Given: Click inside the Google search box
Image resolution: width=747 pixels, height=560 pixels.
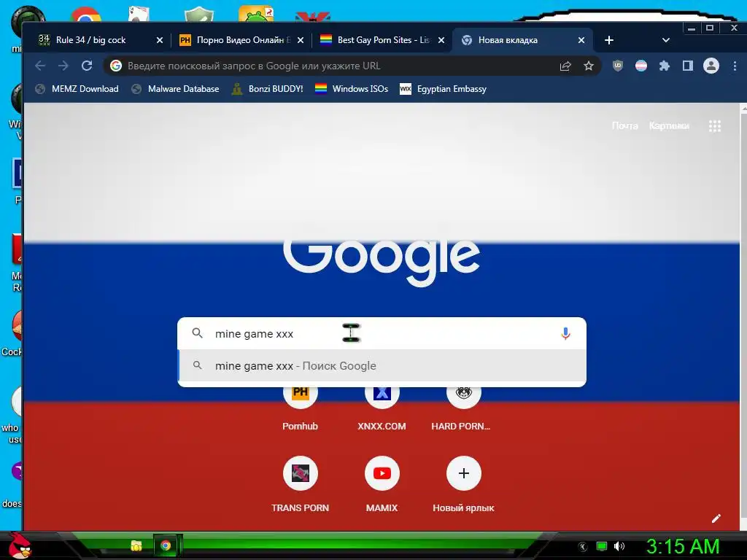Looking at the screenshot, I should click(x=382, y=333).
